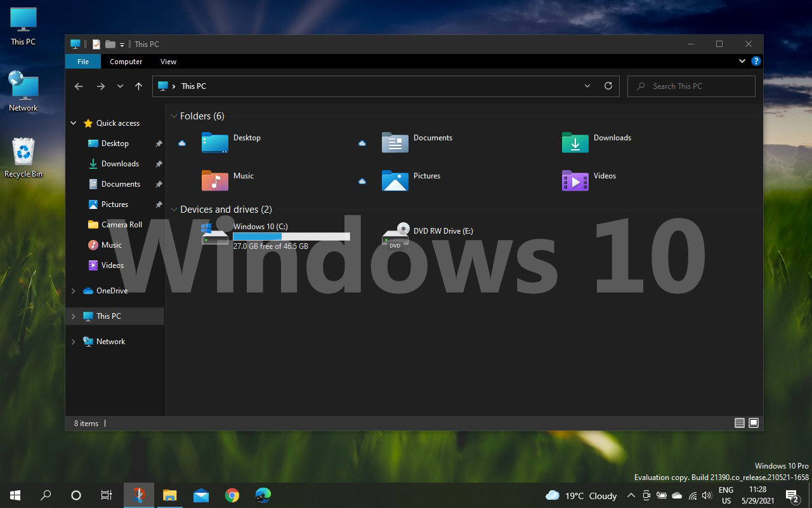Click inside the Search This PC field

[691, 86]
